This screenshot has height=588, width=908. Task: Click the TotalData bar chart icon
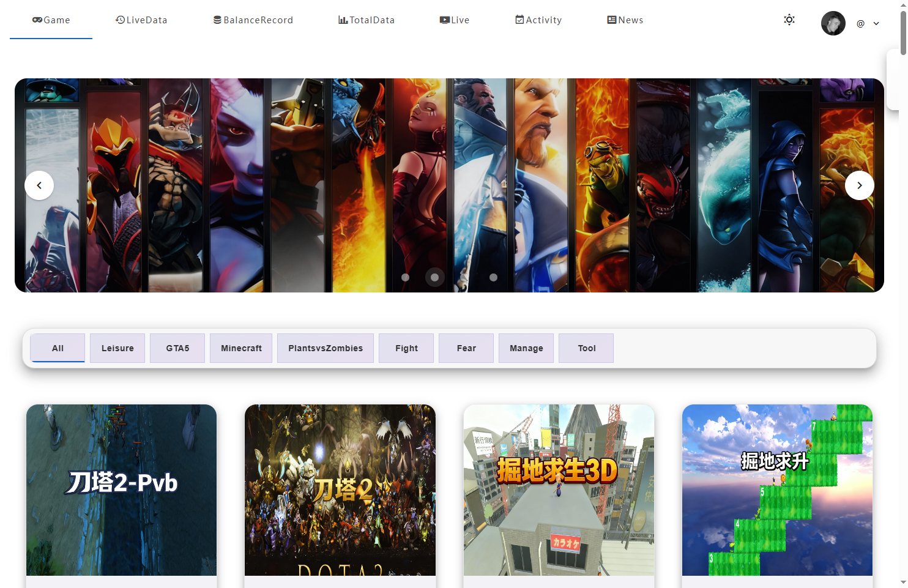(x=343, y=20)
